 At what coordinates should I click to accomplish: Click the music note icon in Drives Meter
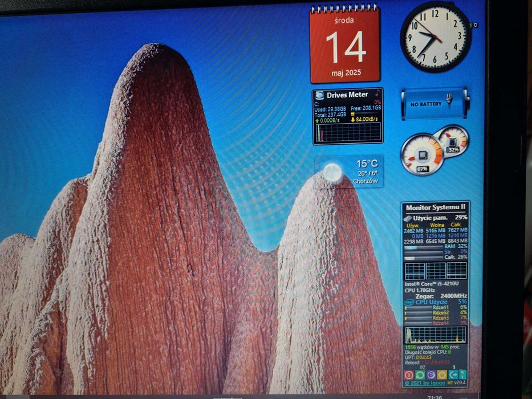(x=377, y=93)
